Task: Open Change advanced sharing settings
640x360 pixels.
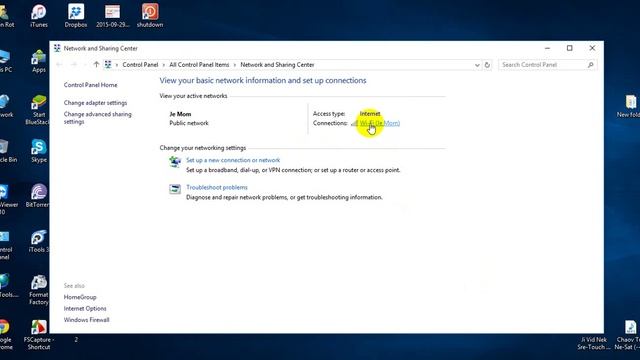Action: point(98,118)
